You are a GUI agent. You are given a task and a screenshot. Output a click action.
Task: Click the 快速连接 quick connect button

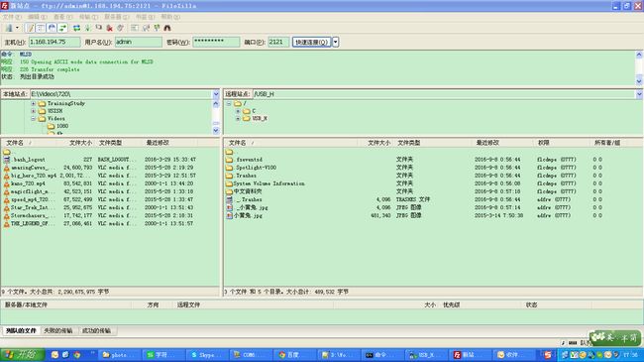[312, 42]
